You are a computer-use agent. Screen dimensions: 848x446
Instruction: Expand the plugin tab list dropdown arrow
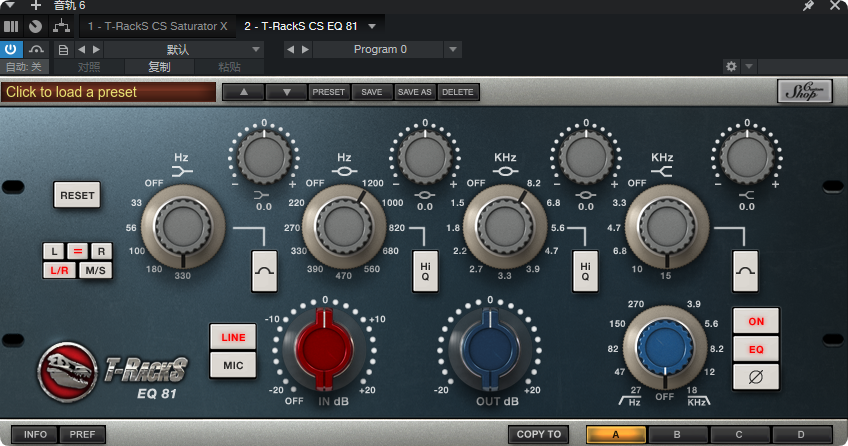[372, 26]
